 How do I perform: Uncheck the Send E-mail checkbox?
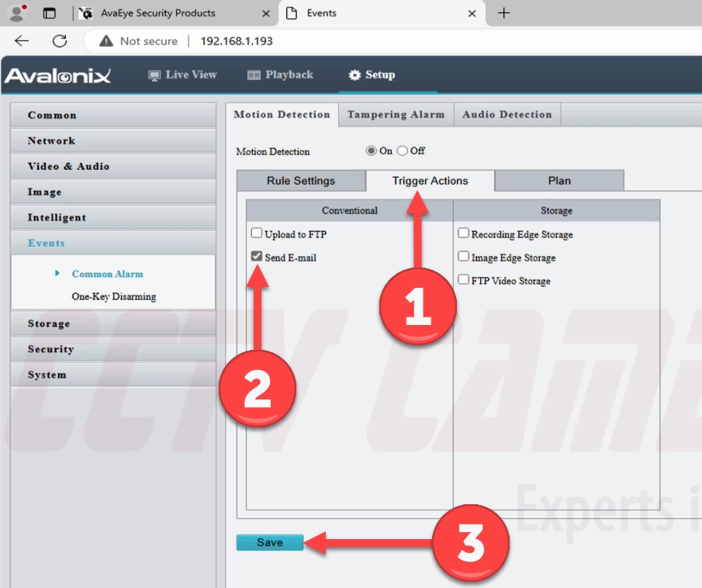(x=257, y=257)
